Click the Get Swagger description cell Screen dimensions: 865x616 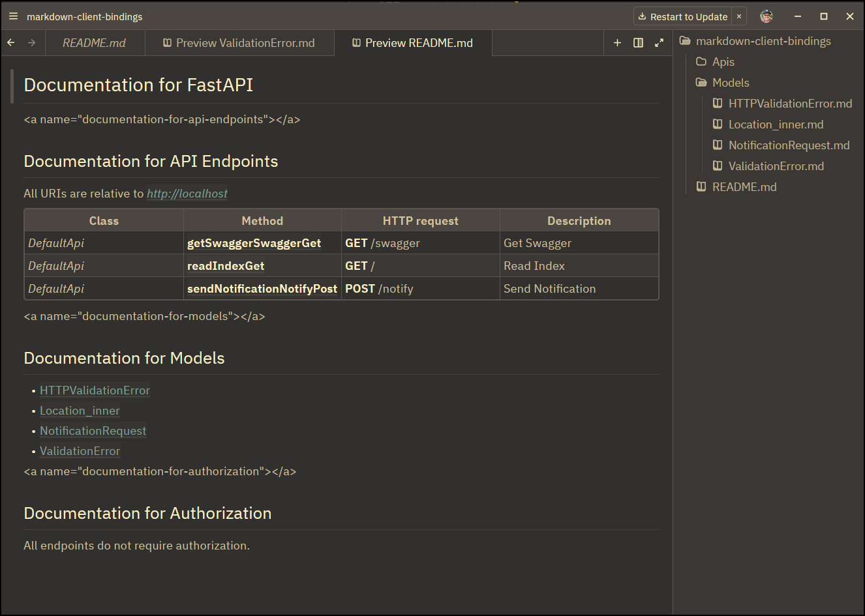(x=579, y=243)
